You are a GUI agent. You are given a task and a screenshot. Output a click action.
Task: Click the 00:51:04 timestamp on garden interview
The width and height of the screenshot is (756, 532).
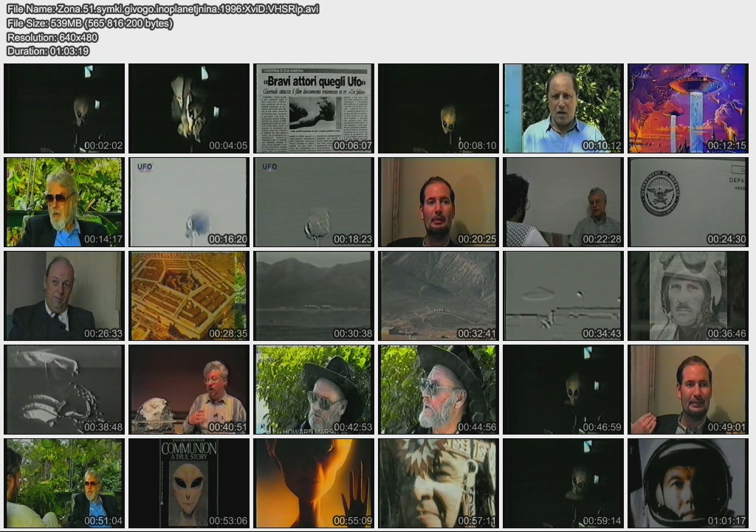pos(103,521)
